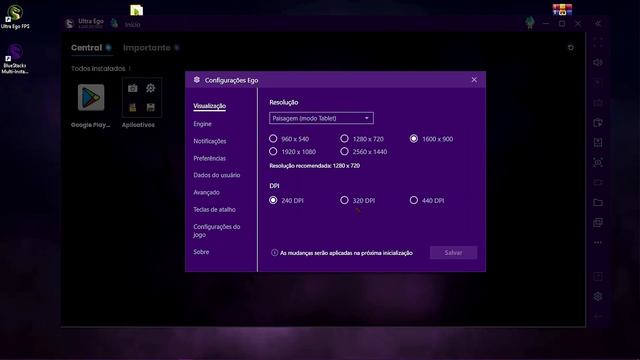Select the 960 x 540 resolution
The height and width of the screenshot is (360, 640).
click(289, 139)
